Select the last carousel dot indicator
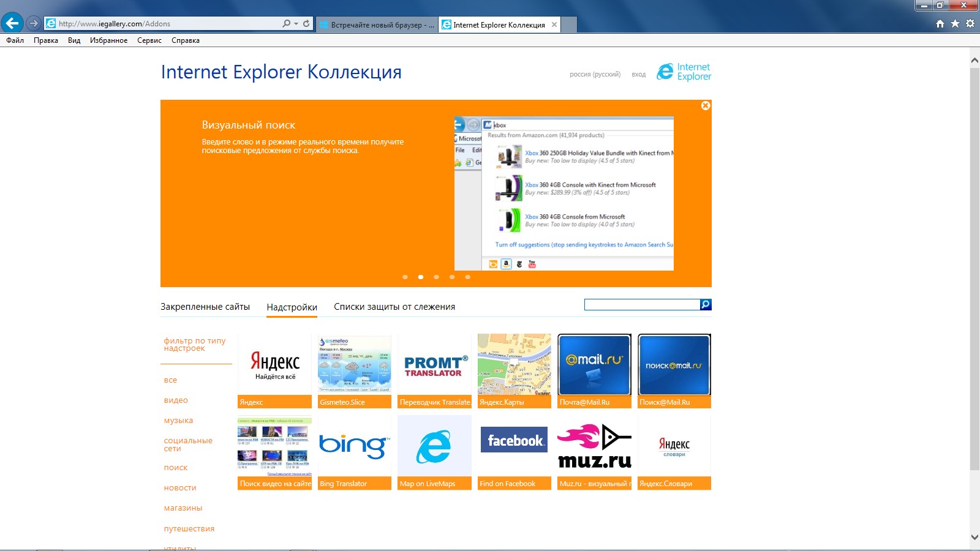This screenshot has width=980, height=551. tap(467, 277)
